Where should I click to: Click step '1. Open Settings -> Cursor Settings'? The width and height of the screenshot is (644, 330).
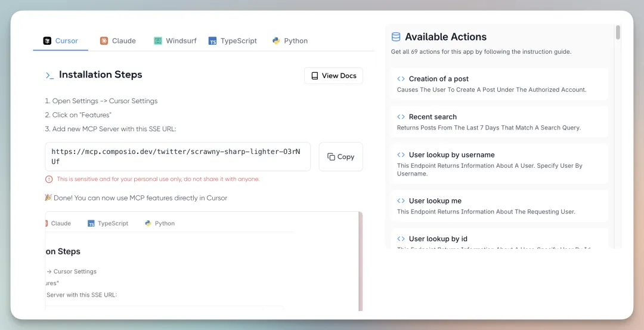101,101
